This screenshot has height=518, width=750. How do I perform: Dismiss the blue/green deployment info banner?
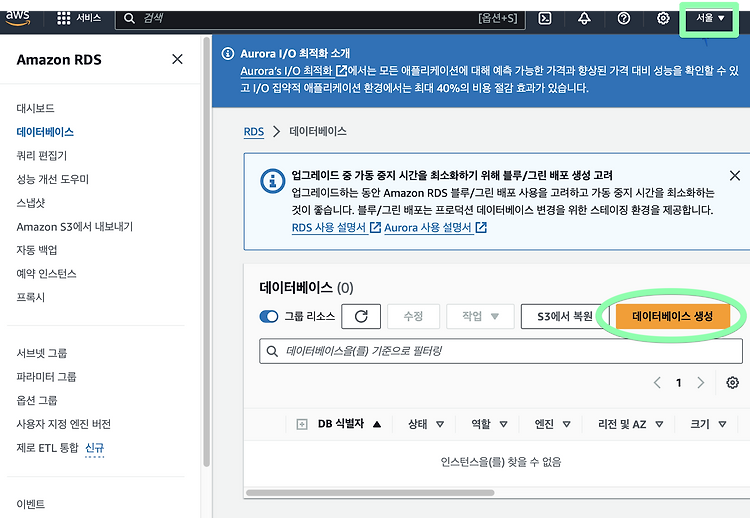735,176
